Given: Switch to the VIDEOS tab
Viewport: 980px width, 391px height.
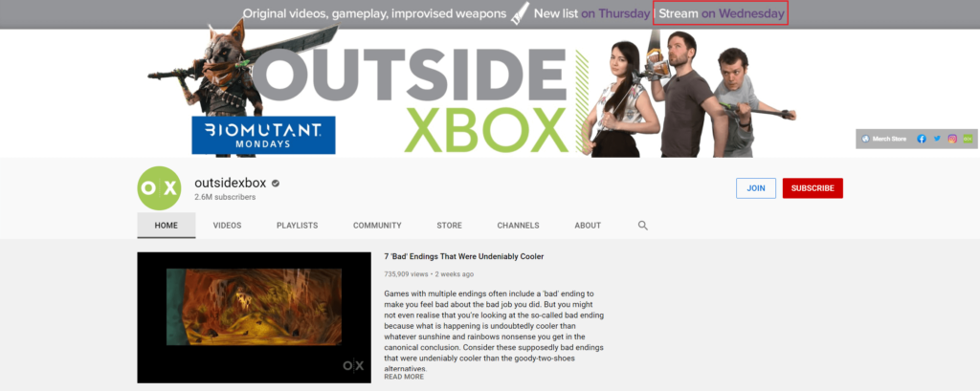Looking at the screenshot, I should 227,226.
